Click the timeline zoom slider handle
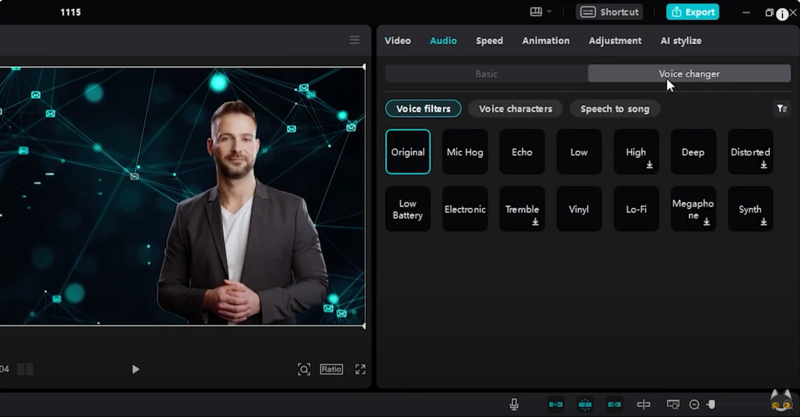800x417 pixels. click(x=711, y=405)
